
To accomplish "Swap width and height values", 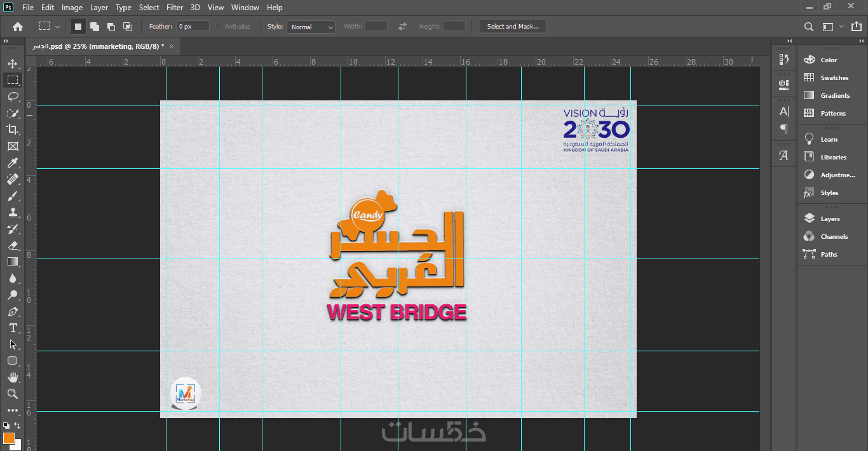I will click(402, 27).
